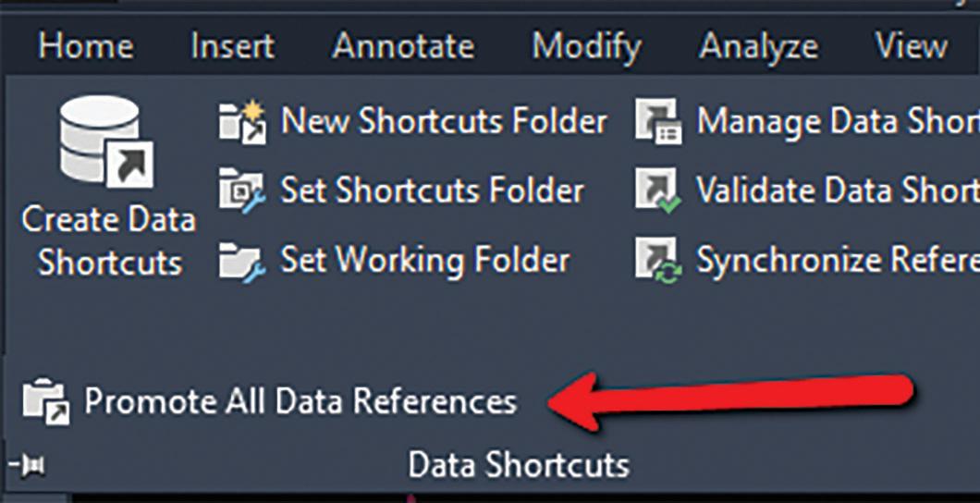Toggle the panel pin in bottom-left corner
980x503 pixels.
pos(26,465)
